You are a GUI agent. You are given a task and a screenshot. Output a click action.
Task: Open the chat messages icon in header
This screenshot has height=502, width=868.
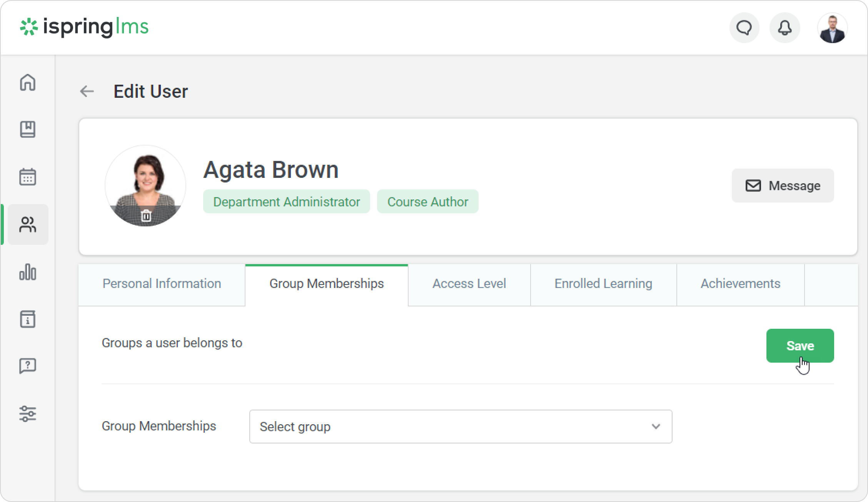click(744, 28)
